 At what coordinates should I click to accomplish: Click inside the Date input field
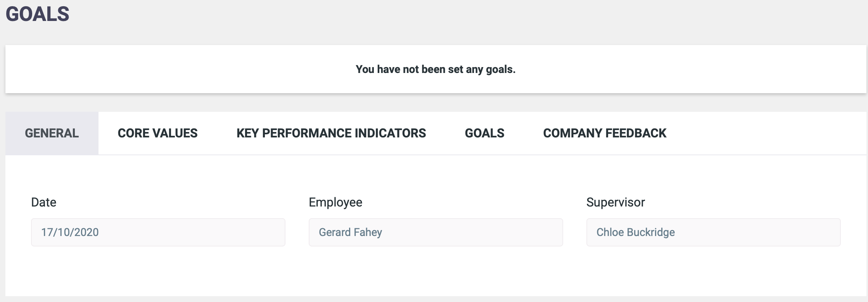pyautogui.click(x=158, y=232)
